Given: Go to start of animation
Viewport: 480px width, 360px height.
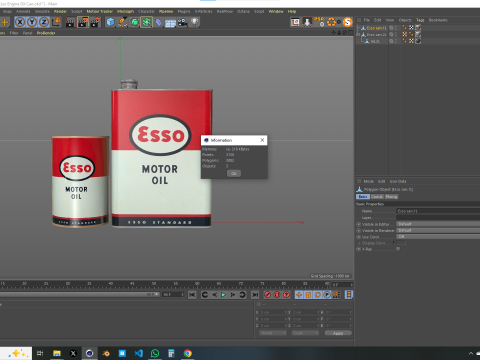Looking at the screenshot, I should [192, 295].
